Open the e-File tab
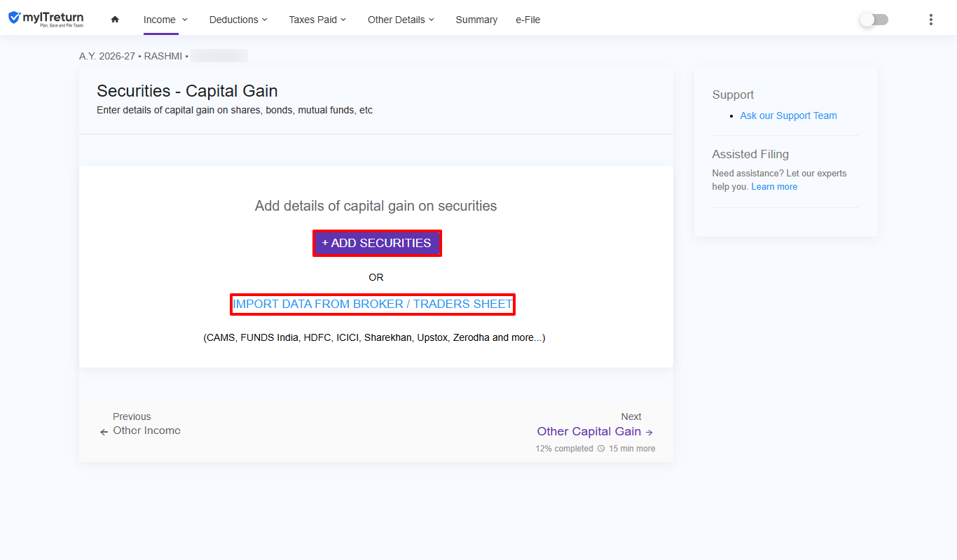 tap(528, 20)
